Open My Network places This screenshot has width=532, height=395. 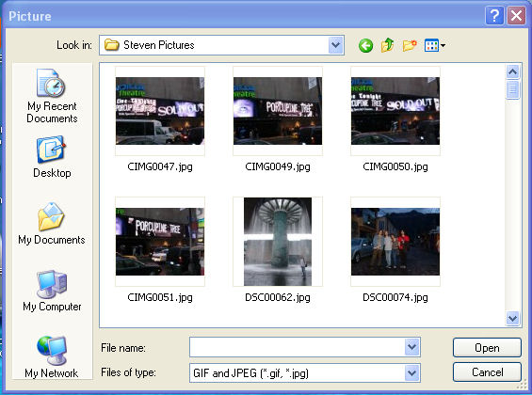pyautogui.click(x=52, y=356)
